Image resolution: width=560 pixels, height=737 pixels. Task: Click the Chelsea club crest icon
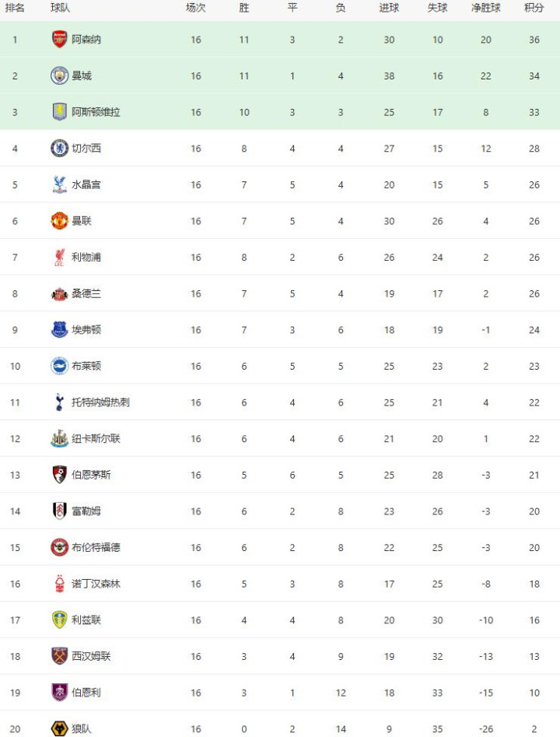(x=59, y=148)
